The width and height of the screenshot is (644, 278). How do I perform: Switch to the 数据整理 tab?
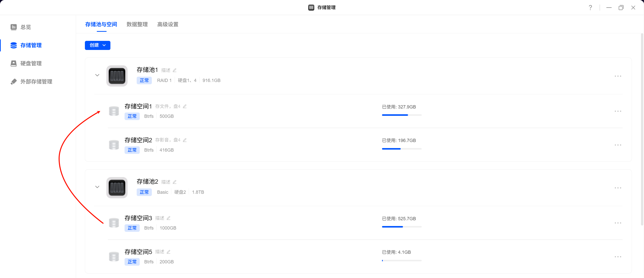(x=137, y=24)
